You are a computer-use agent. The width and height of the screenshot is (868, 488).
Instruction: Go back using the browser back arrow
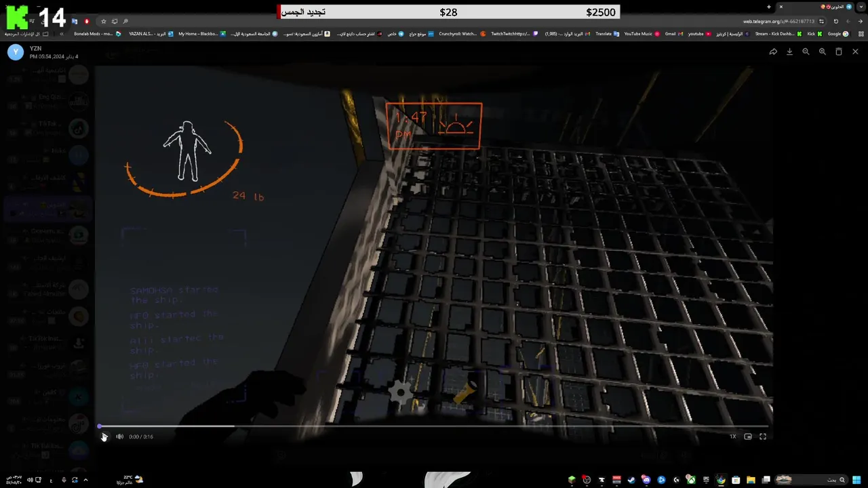click(861, 21)
